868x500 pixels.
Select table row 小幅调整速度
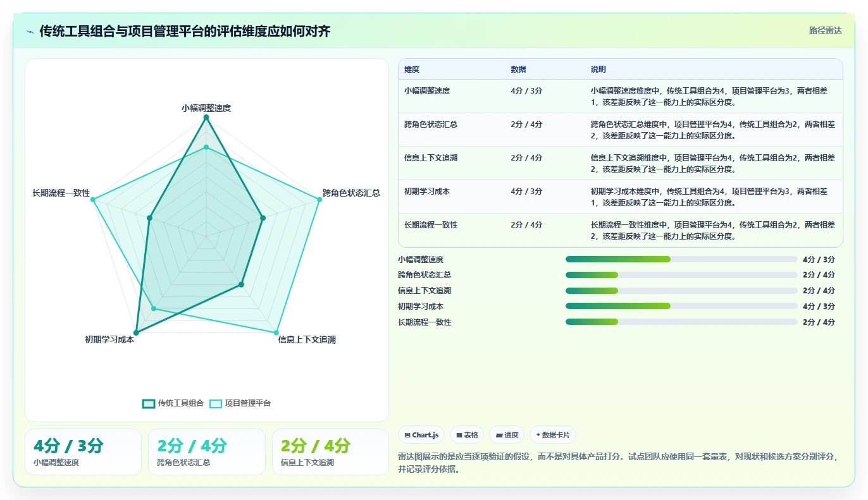pyautogui.click(x=620, y=96)
